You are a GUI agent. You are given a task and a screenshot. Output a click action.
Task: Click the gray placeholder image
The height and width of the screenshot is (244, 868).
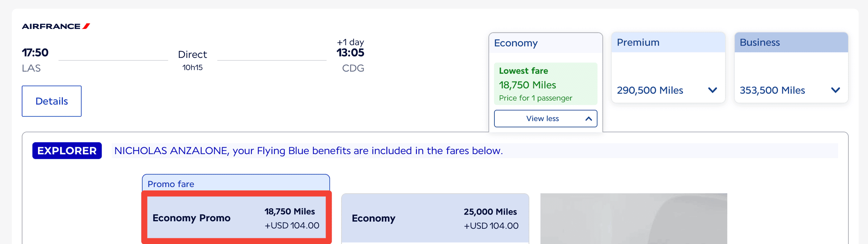(x=634, y=219)
